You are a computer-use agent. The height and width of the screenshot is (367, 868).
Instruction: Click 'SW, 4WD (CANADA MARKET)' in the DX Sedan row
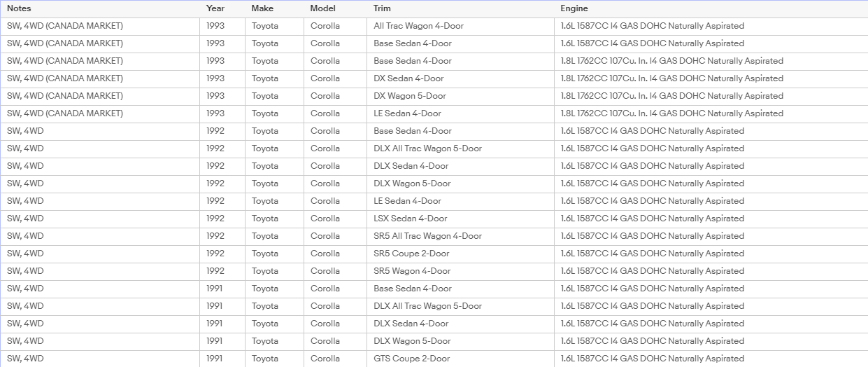[65, 78]
